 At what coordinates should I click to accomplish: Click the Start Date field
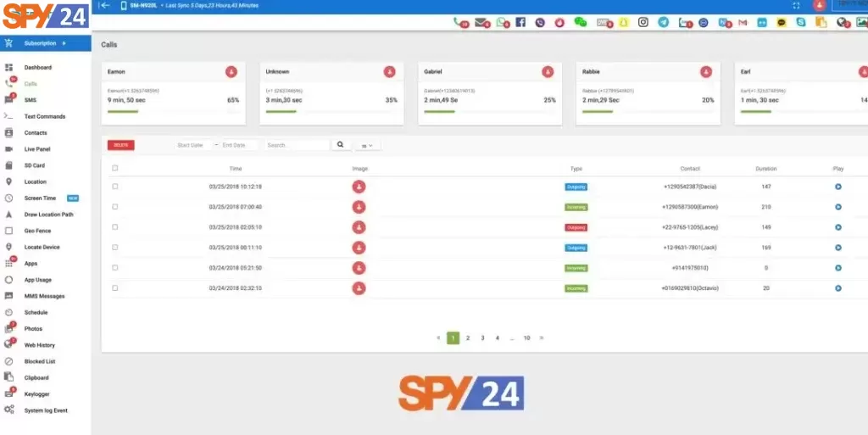tap(193, 145)
